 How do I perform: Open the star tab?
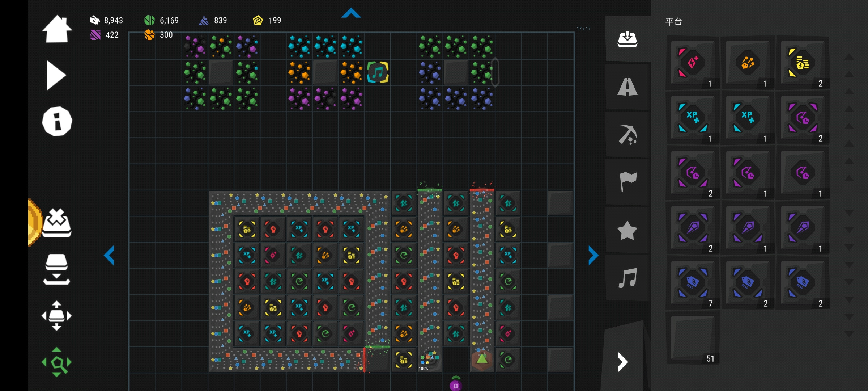(x=627, y=230)
